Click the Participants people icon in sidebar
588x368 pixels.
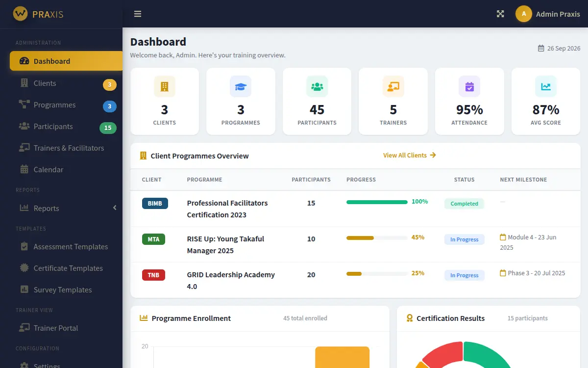[x=24, y=126]
